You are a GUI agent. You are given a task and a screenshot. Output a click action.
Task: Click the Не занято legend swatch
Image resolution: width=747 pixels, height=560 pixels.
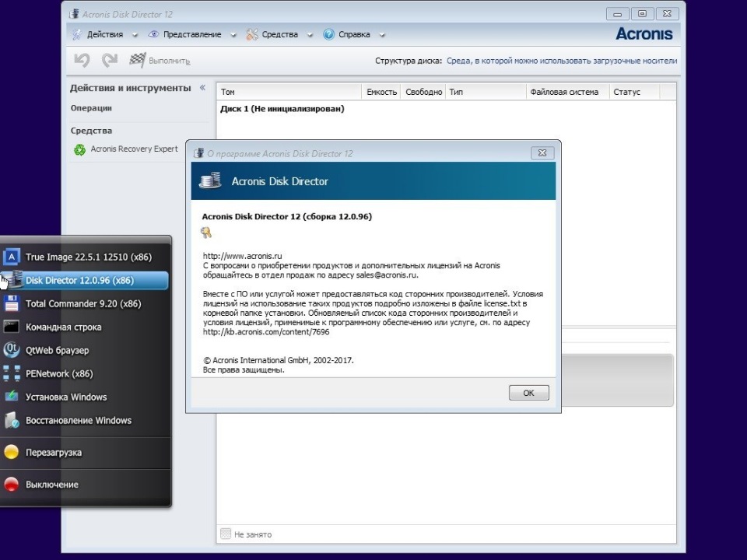pyautogui.click(x=226, y=534)
